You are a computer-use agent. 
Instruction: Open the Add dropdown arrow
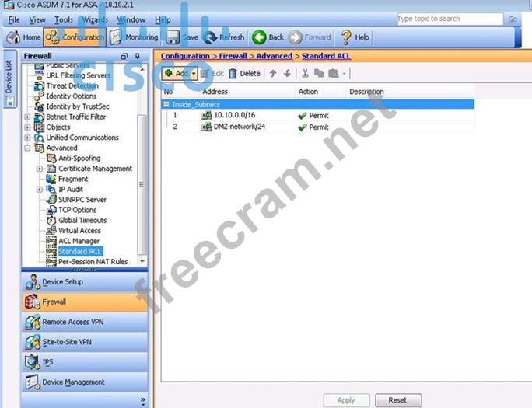click(x=194, y=73)
